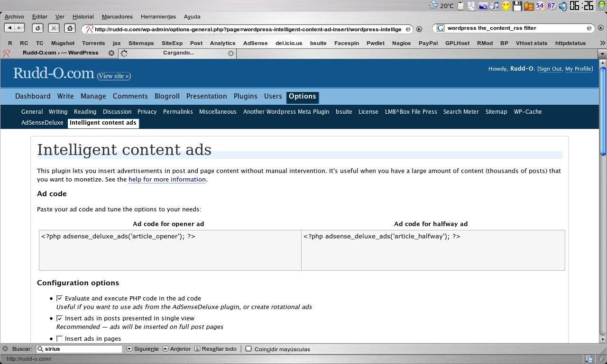
Task: Close the Cargando tab
Action: tap(231, 53)
